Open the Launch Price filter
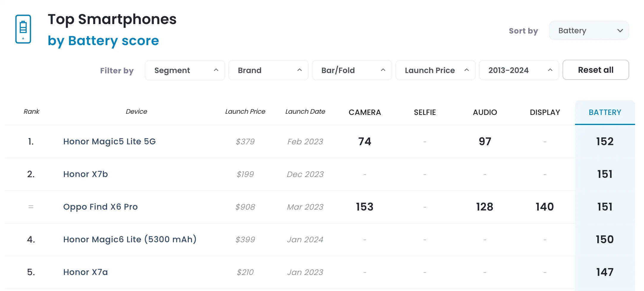The image size is (644, 291). [x=435, y=70]
